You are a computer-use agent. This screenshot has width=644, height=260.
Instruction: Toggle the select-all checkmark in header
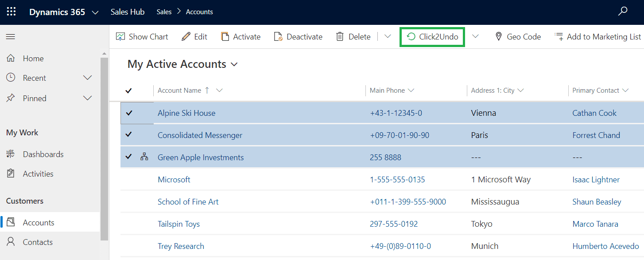pos(129,91)
